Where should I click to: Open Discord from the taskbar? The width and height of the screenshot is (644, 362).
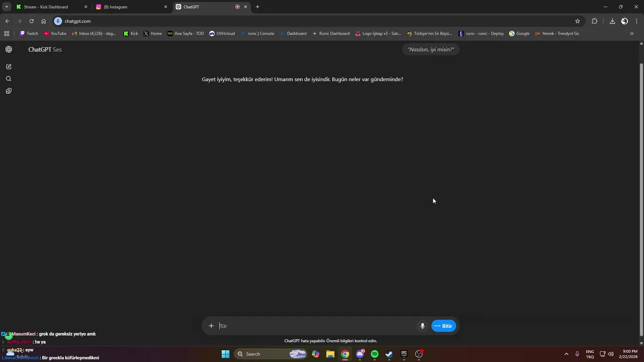click(x=360, y=354)
